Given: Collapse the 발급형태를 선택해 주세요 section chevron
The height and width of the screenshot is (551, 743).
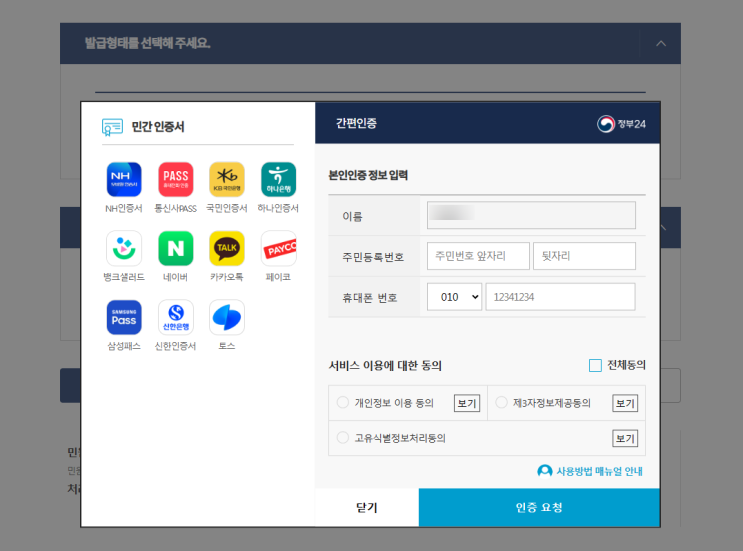Looking at the screenshot, I should (x=661, y=44).
